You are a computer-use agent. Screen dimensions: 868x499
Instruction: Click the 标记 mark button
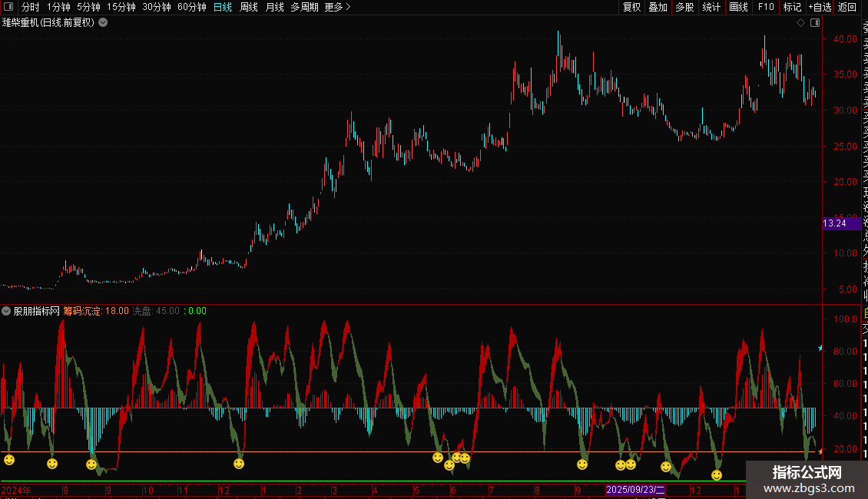pyautogui.click(x=792, y=7)
